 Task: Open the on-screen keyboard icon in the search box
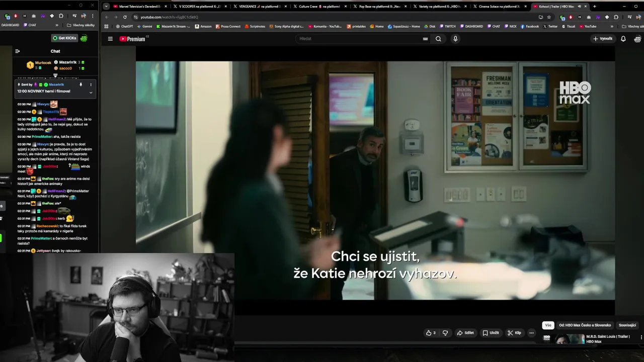point(425,39)
